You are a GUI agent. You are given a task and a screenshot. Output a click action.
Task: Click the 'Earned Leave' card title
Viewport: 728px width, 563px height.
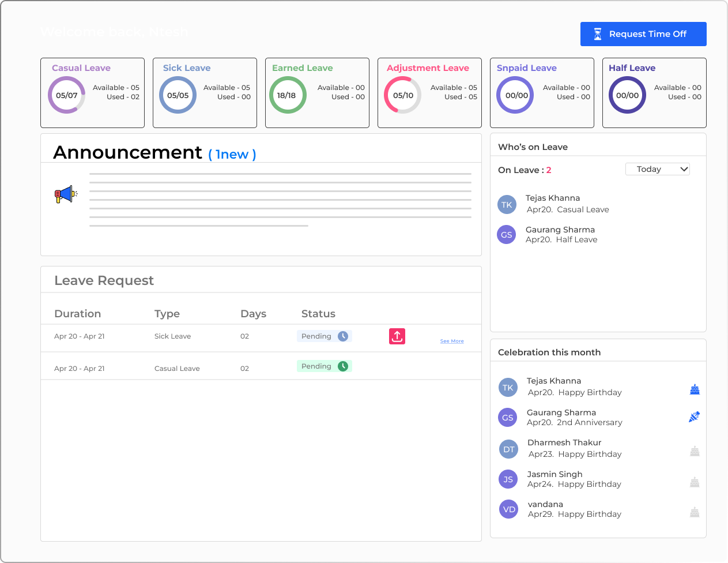pos(303,68)
